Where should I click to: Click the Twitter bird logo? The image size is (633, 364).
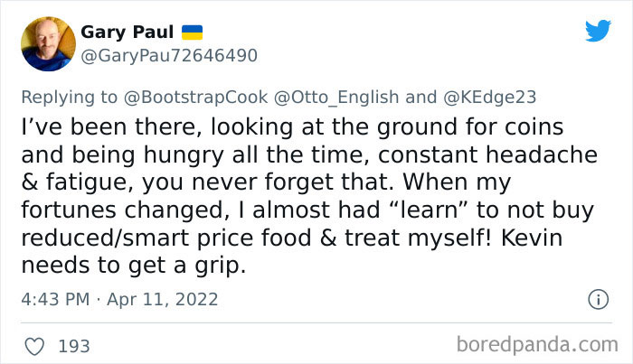pos(598,31)
